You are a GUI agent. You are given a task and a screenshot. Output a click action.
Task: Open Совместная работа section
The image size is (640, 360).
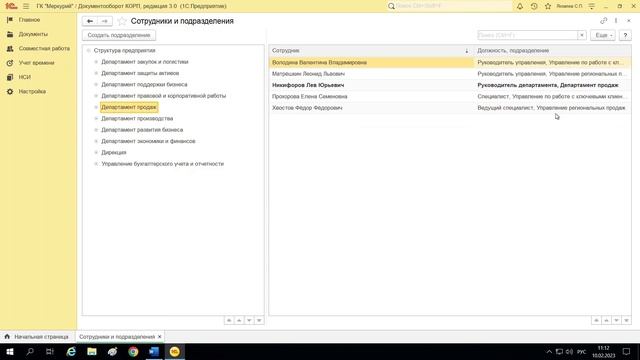(44, 49)
